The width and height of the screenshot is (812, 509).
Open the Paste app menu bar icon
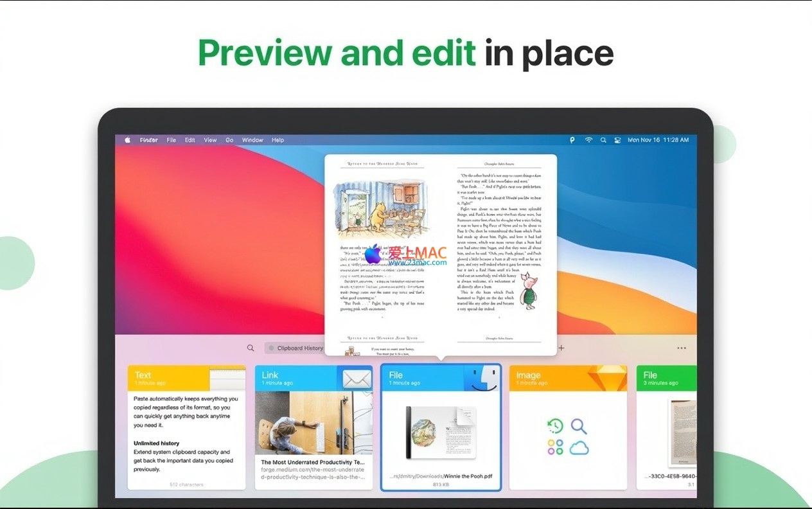pyautogui.click(x=572, y=140)
